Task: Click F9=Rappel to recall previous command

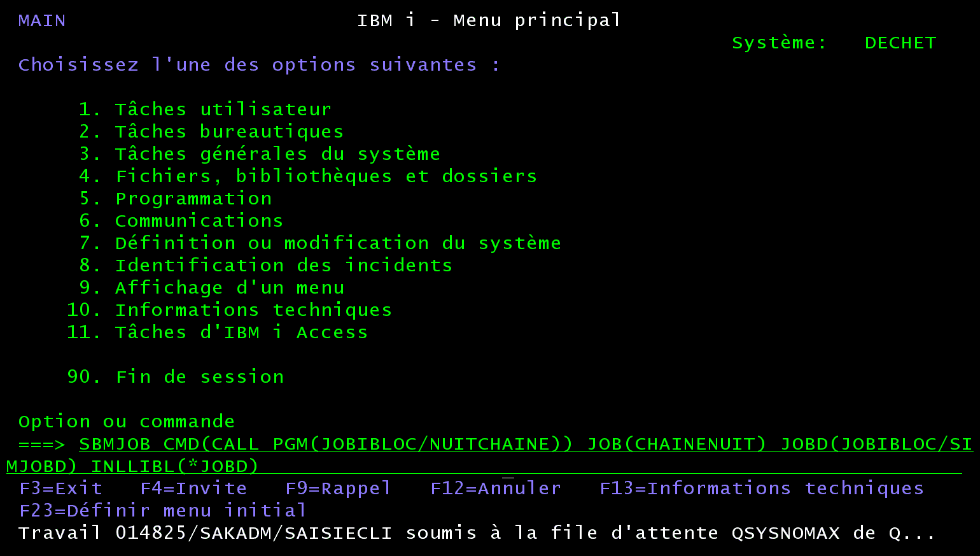Action: click(338, 488)
